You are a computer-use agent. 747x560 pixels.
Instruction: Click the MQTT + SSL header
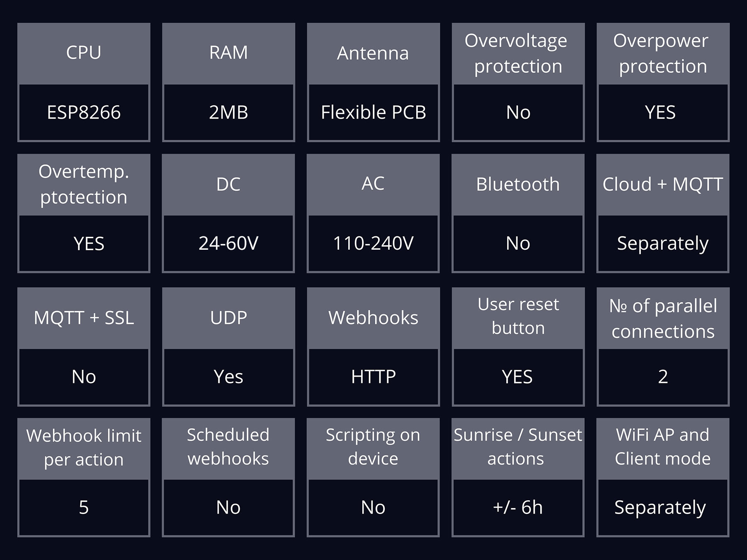(x=84, y=318)
